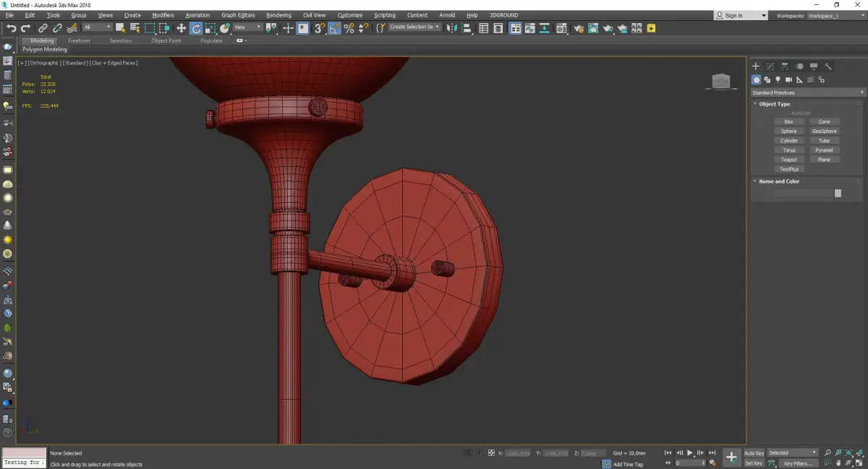
Task: Open the reference coordinate system 'View' dropdown
Action: click(x=247, y=27)
